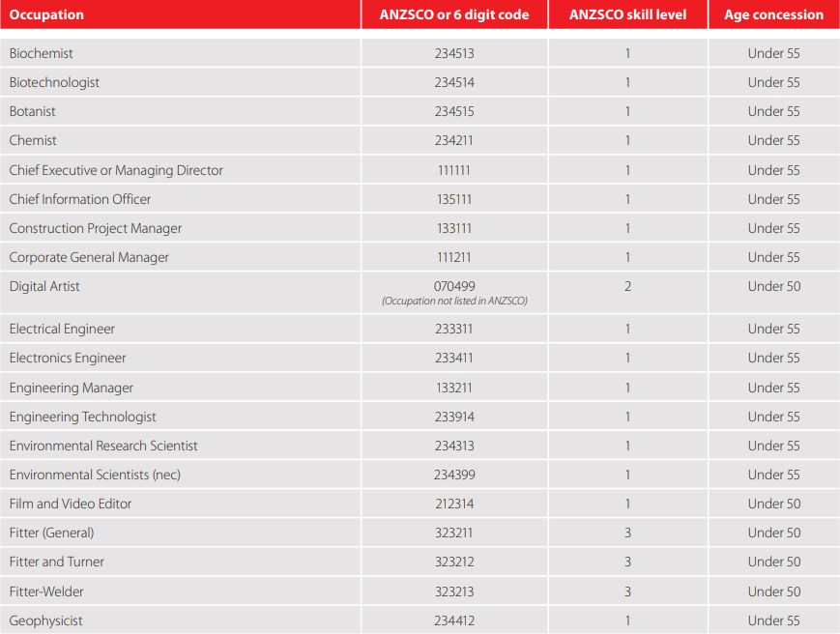Click code 233411 for Electronics Engineer
The width and height of the screenshot is (840, 634).
pos(453,358)
